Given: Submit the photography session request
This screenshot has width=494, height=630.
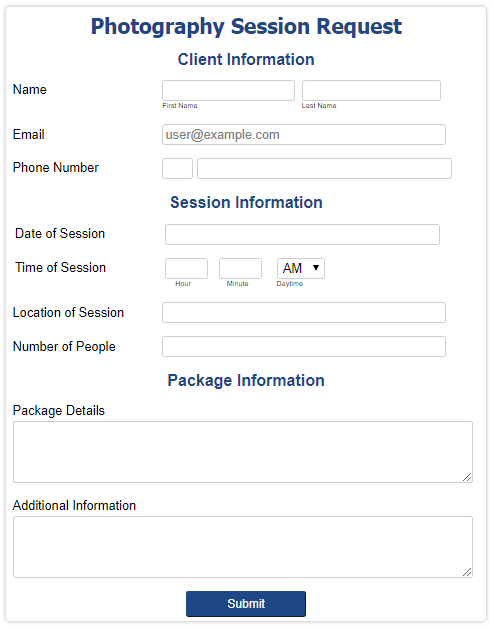Looking at the screenshot, I should pos(246,603).
